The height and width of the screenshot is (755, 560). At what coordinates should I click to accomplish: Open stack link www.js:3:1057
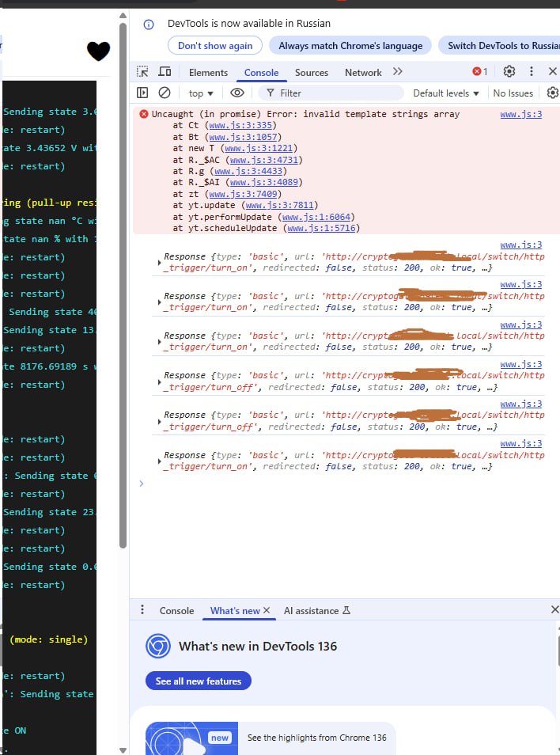[243, 137]
